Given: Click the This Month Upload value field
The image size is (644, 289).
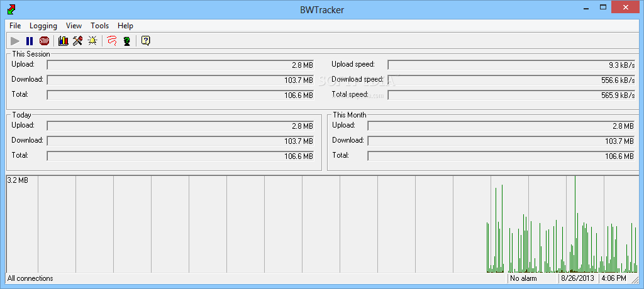Looking at the screenshot, I should 501,126.
